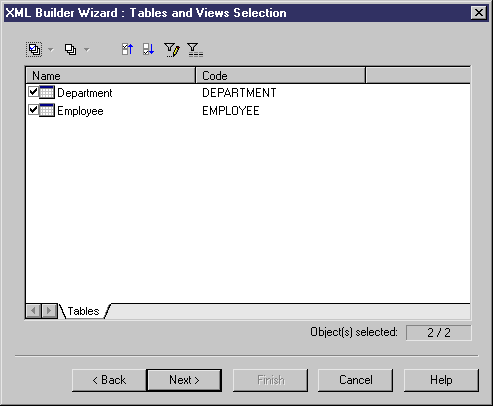Image resolution: width=493 pixels, height=406 pixels.
Task: Switch to the Tables tab
Action: point(83,311)
